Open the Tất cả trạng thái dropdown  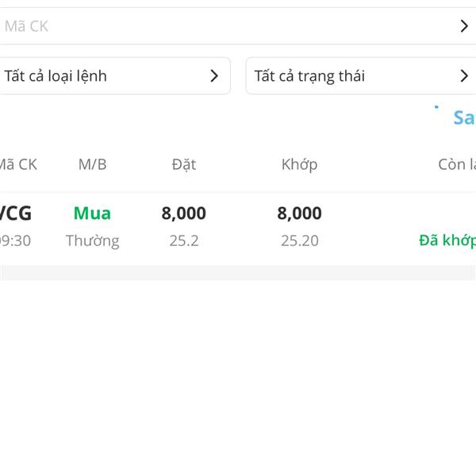(x=357, y=76)
